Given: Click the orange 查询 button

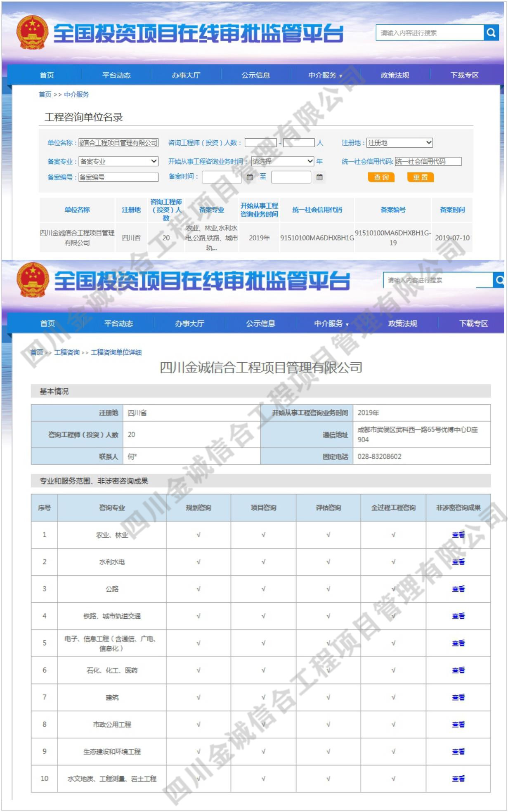Looking at the screenshot, I should click(x=381, y=177).
